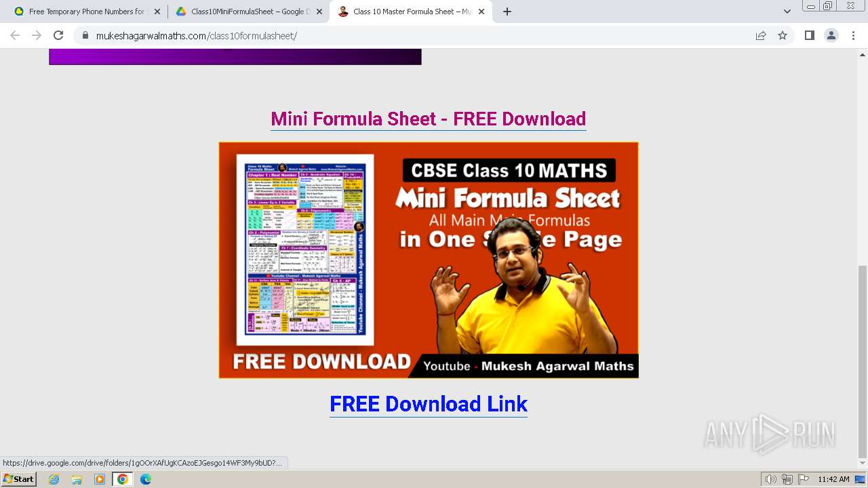Click the scrollbar down arrow
The width and height of the screenshot is (868, 488).
coord(862,464)
